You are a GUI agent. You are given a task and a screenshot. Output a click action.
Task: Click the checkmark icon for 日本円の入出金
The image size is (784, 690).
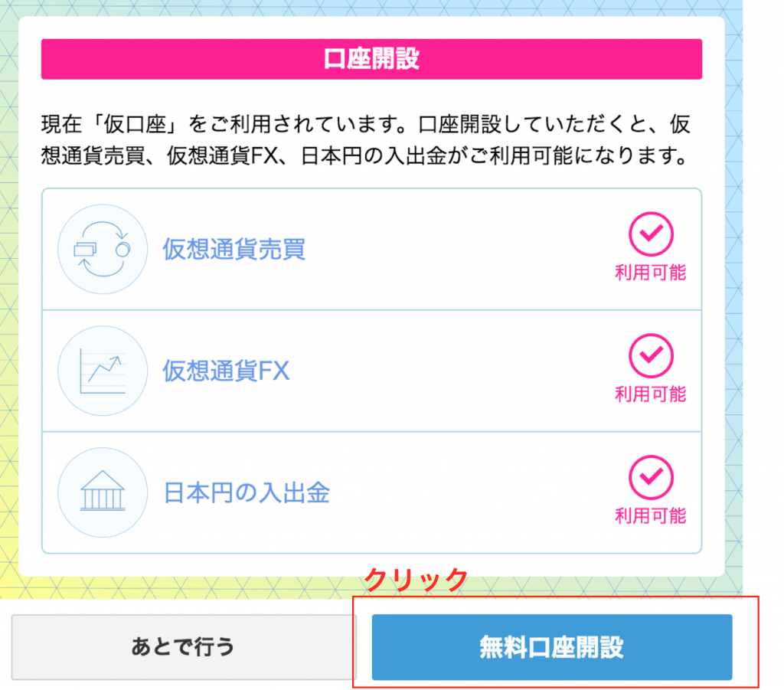tap(651, 477)
